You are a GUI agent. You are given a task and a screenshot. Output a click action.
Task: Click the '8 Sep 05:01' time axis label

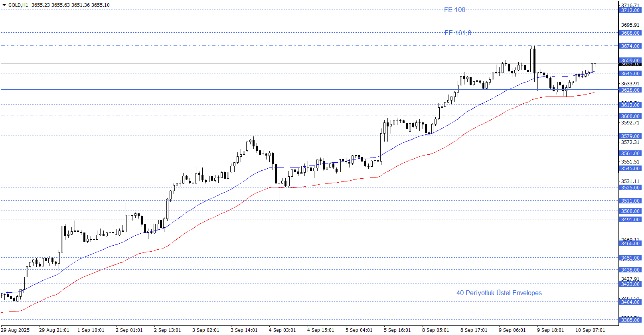(436, 330)
